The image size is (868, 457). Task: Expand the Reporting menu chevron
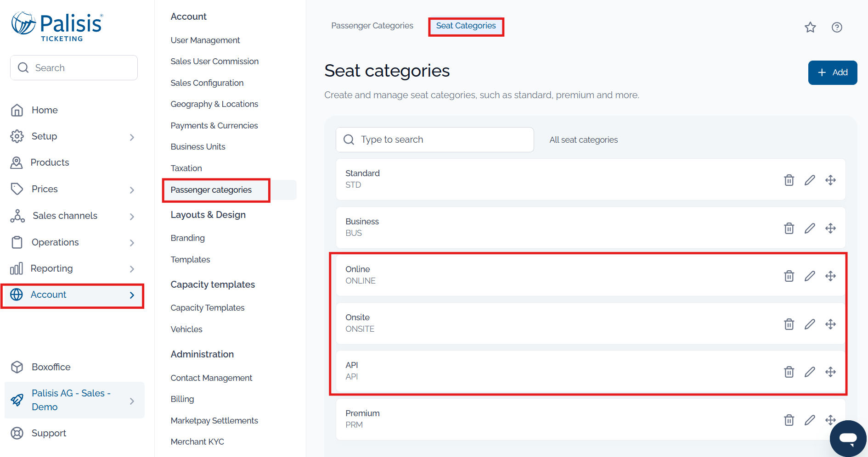click(132, 269)
